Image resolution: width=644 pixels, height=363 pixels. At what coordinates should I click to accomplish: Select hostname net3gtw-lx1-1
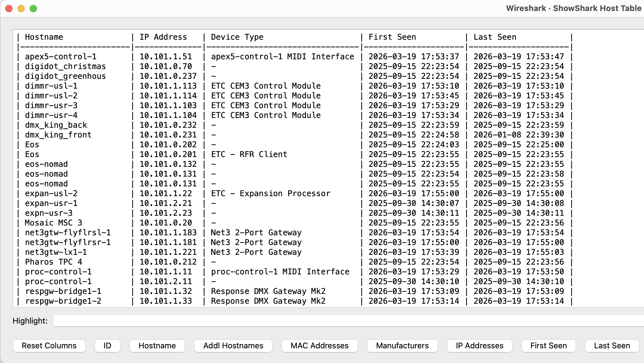(56, 252)
